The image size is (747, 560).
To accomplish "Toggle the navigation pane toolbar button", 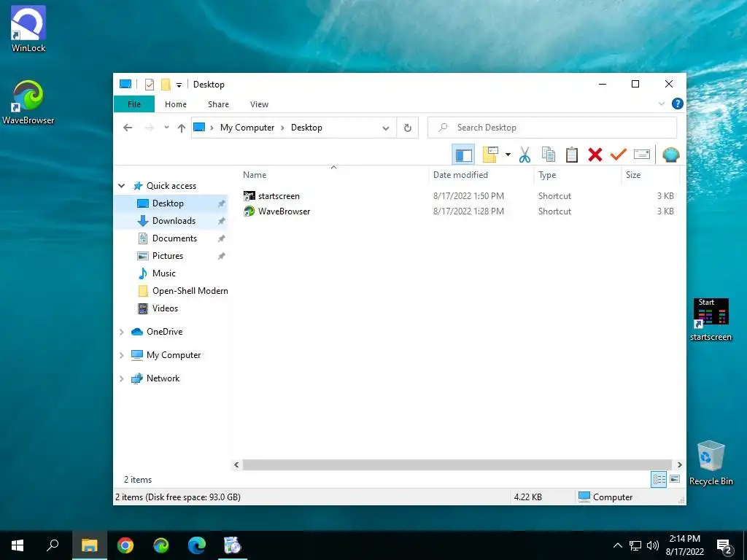I will tap(463, 155).
